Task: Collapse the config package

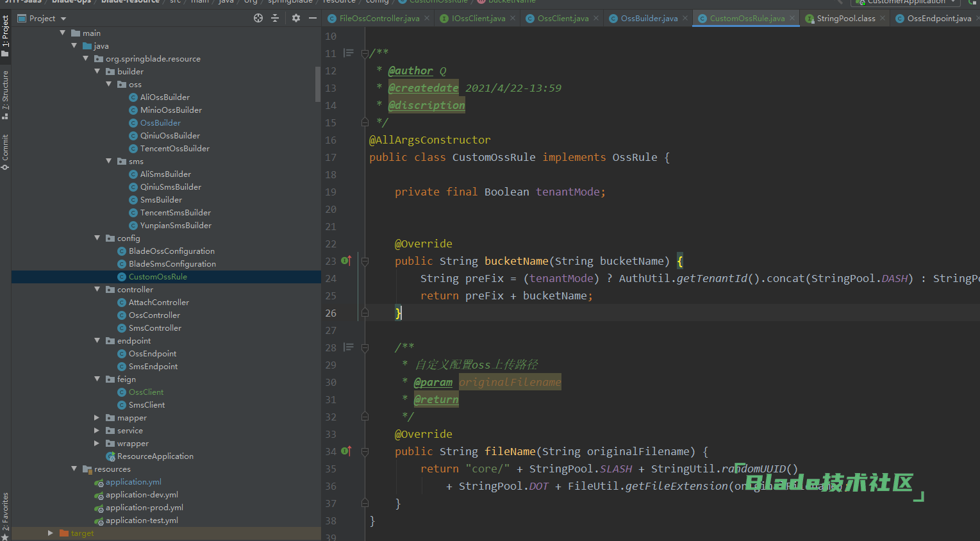Action: 97,238
